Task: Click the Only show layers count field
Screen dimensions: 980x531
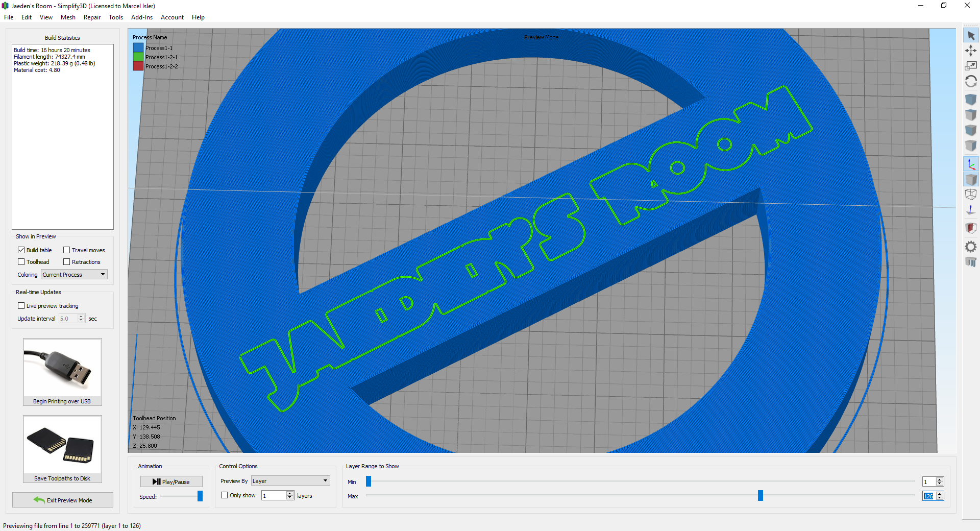Action: click(x=274, y=495)
